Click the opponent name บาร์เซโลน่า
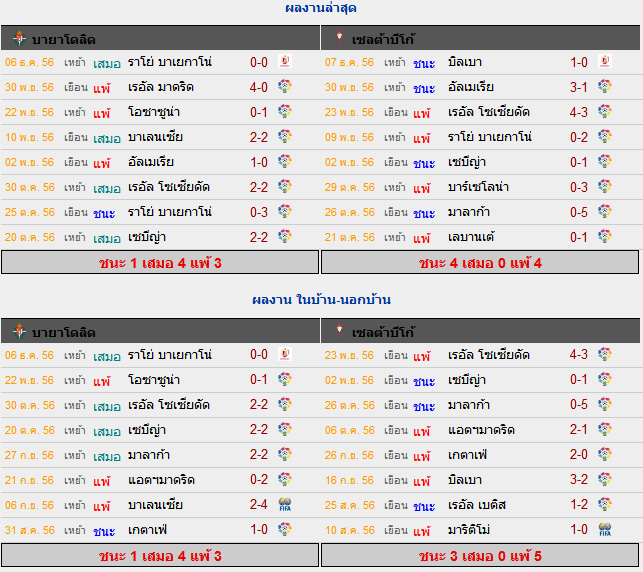This screenshot has width=643, height=572. pos(478,187)
